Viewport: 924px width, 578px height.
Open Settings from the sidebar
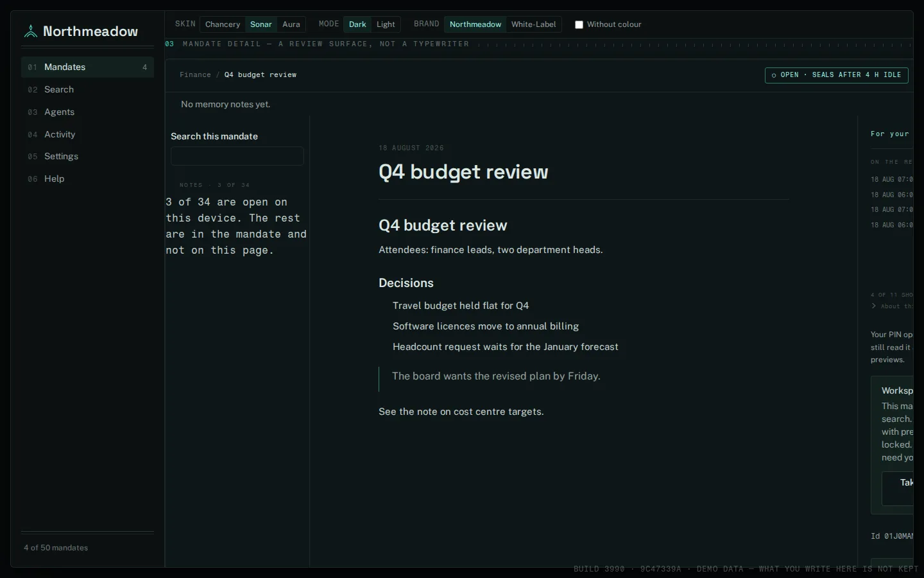tap(87, 156)
